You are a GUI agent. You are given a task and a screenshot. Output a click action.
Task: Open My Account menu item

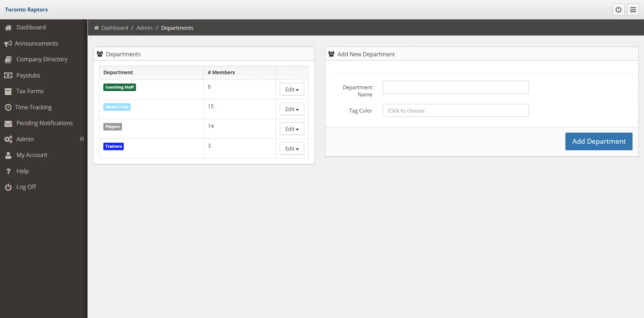coord(32,155)
